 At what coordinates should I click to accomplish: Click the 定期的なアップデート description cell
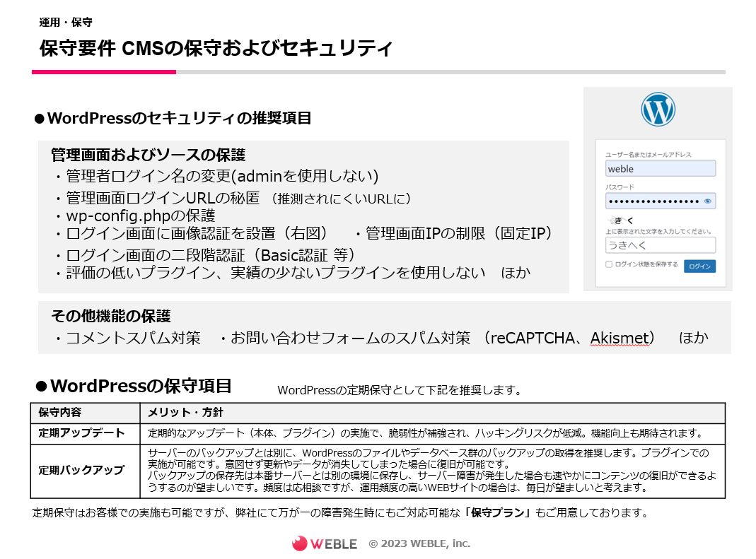[433, 433]
